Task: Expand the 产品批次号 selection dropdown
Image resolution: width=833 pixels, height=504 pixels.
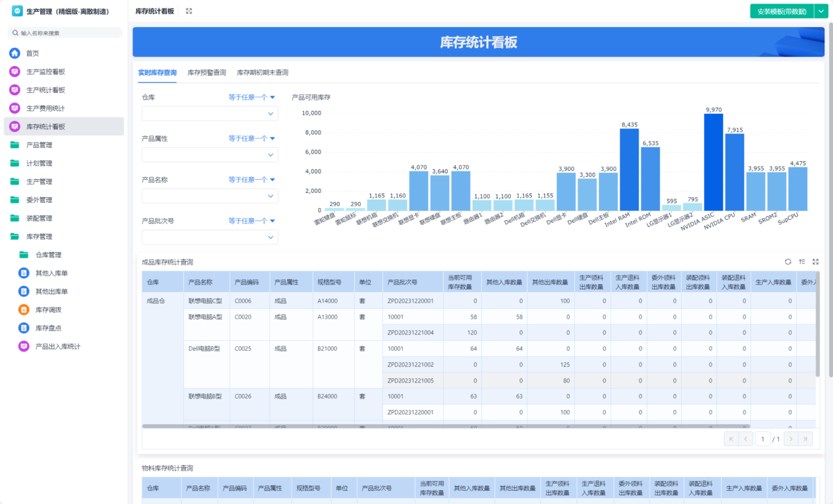Action: (x=210, y=237)
